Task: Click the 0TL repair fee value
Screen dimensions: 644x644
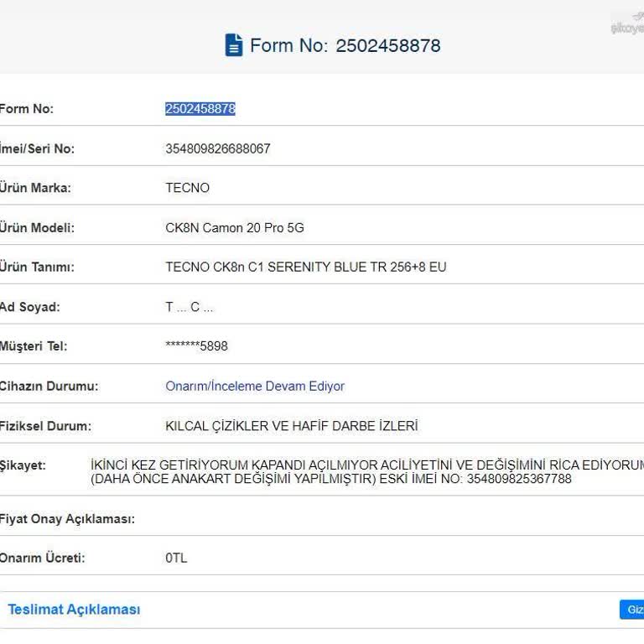Action: [x=176, y=558]
